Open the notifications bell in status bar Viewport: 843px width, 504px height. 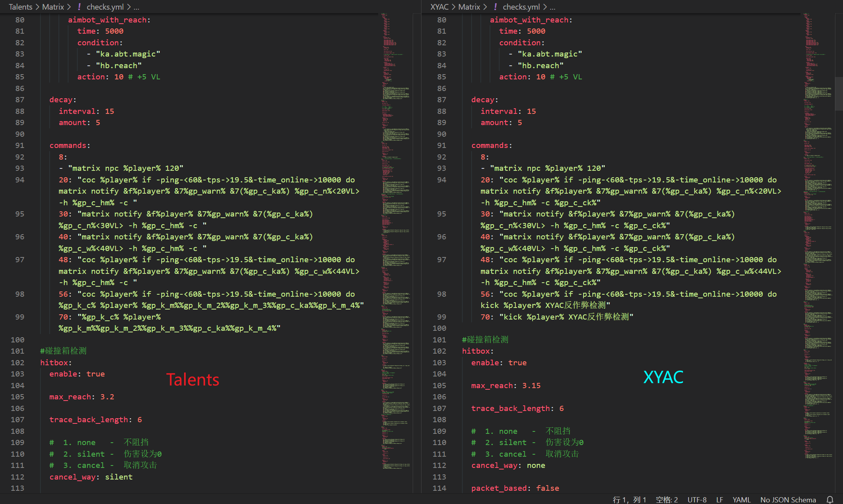point(830,500)
